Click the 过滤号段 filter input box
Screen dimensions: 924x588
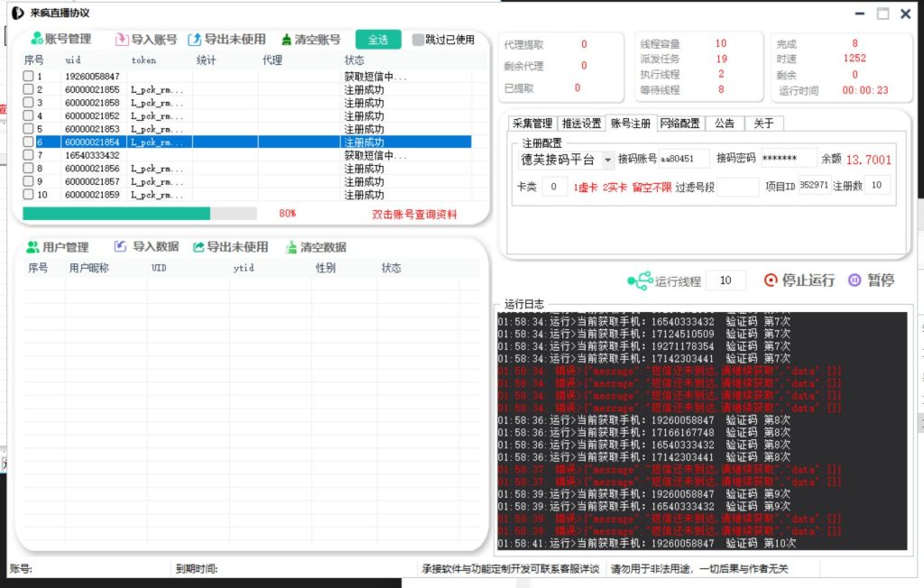coord(738,187)
